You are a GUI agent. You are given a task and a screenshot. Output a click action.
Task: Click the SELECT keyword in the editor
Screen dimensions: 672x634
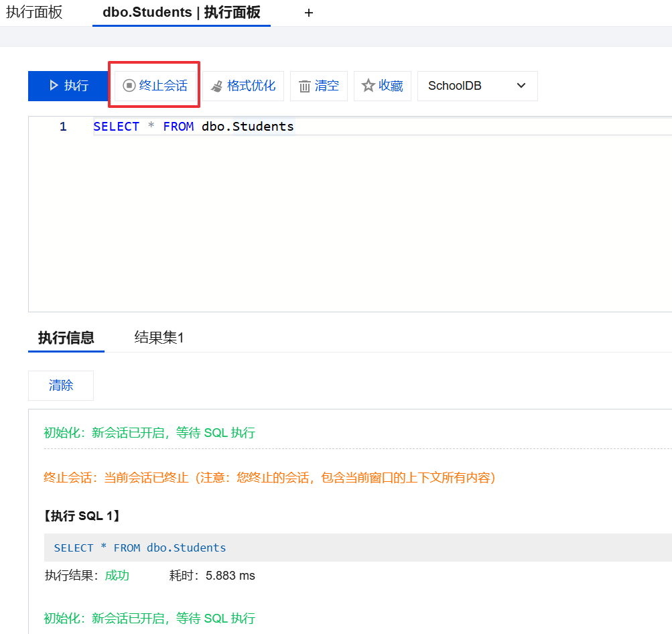(116, 127)
